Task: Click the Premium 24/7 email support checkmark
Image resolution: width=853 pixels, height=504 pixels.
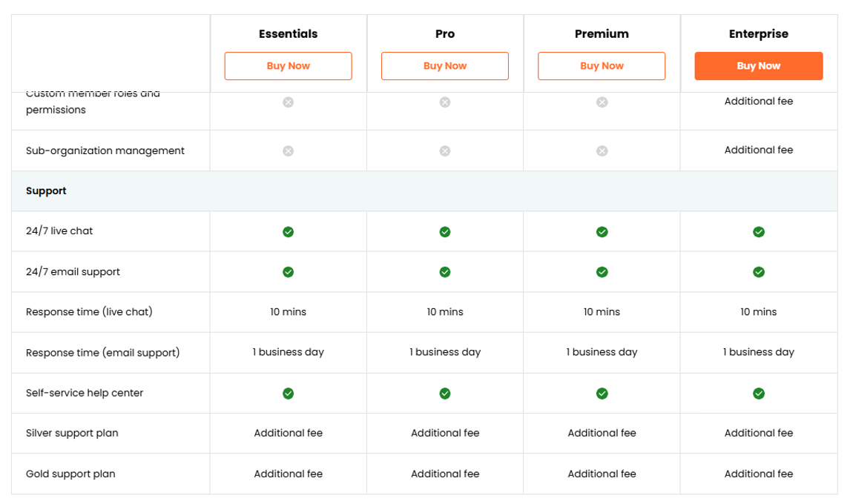Action: point(602,271)
